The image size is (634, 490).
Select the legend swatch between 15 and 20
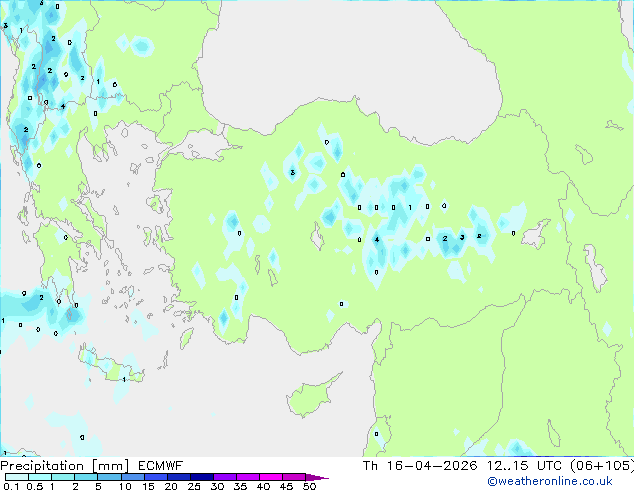156,477
